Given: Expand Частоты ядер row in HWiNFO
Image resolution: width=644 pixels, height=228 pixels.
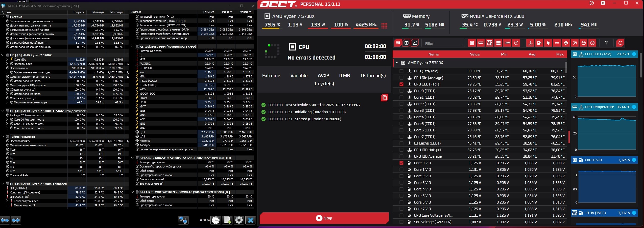Looking at the screenshot, I should [x=7, y=64].
